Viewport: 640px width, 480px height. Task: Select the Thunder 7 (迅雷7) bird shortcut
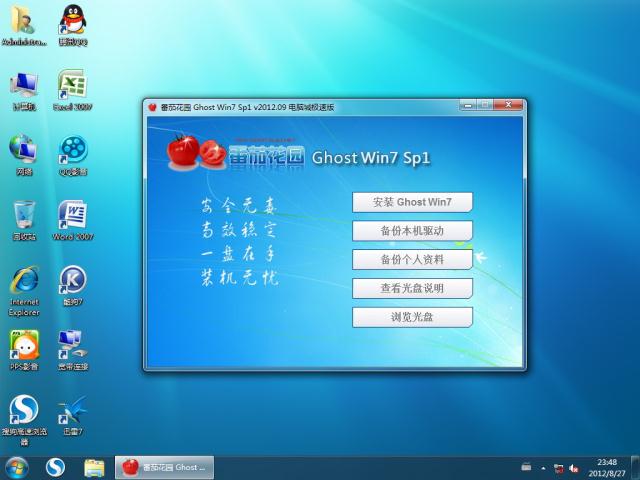coord(73,415)
